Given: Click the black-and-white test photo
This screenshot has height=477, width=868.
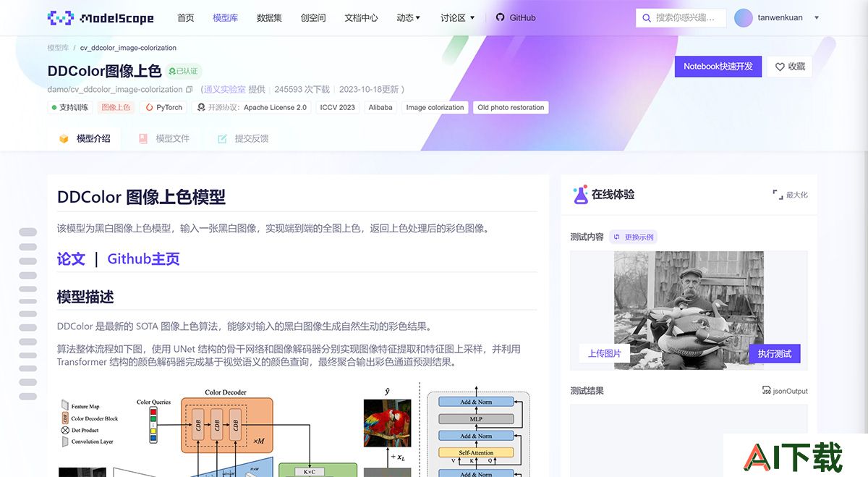Looking at the screenshot, I should (689, 310).
